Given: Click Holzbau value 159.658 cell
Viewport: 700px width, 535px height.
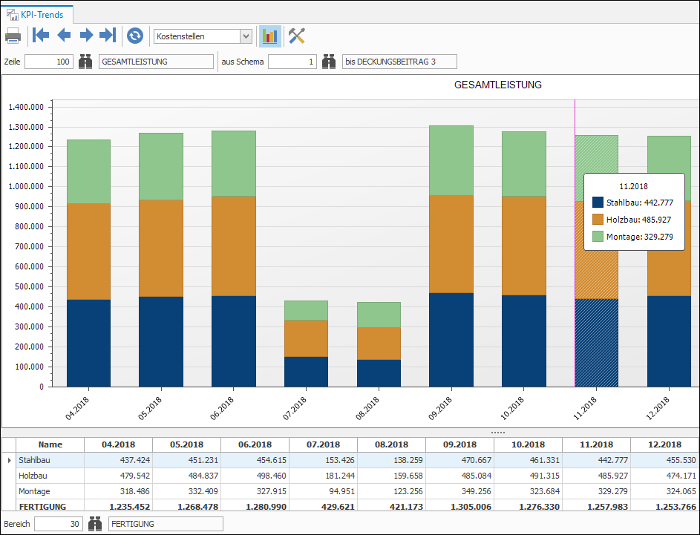Looking at the screenshot, I should point(392,476).
